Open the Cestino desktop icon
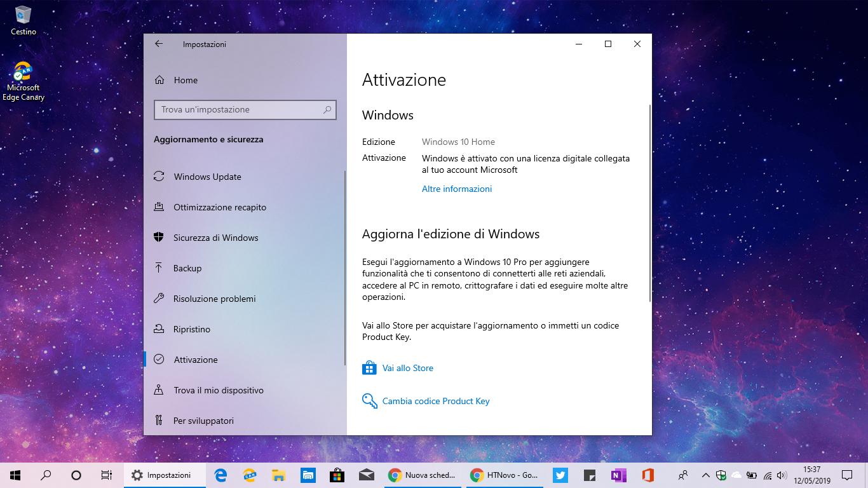Screen dimensions: 868x488 [x=24, y=20]
